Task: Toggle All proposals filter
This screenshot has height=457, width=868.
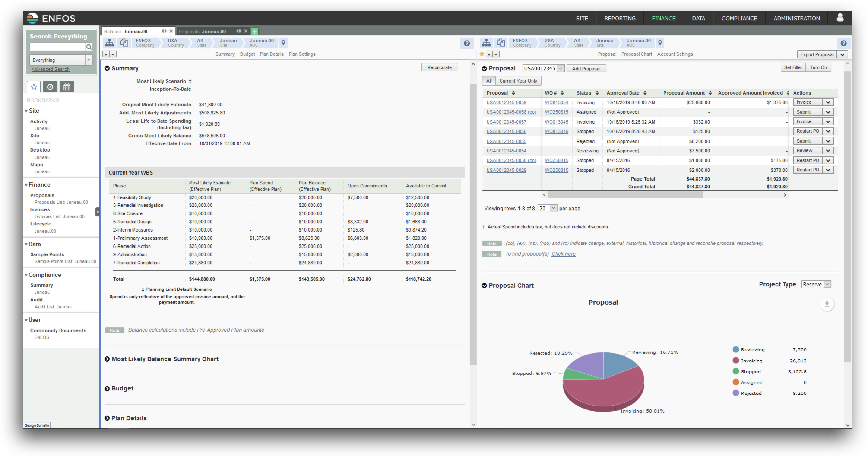Action: (x=489, y=81)
